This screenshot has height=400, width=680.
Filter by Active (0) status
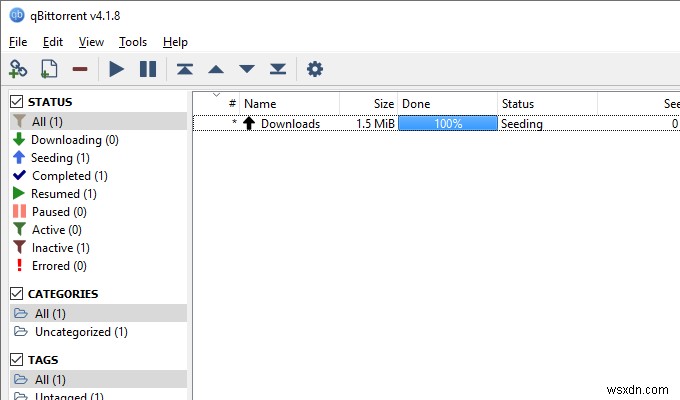tap(98, 230)
